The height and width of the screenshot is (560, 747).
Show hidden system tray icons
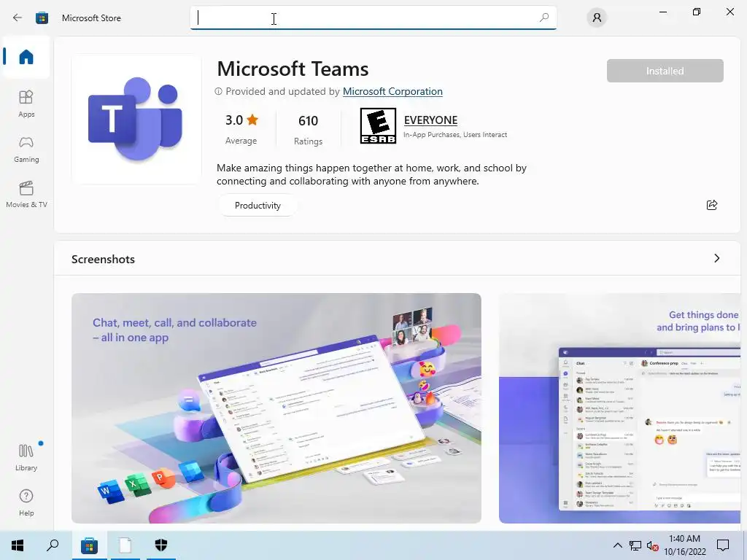click(x=617, y=545)
